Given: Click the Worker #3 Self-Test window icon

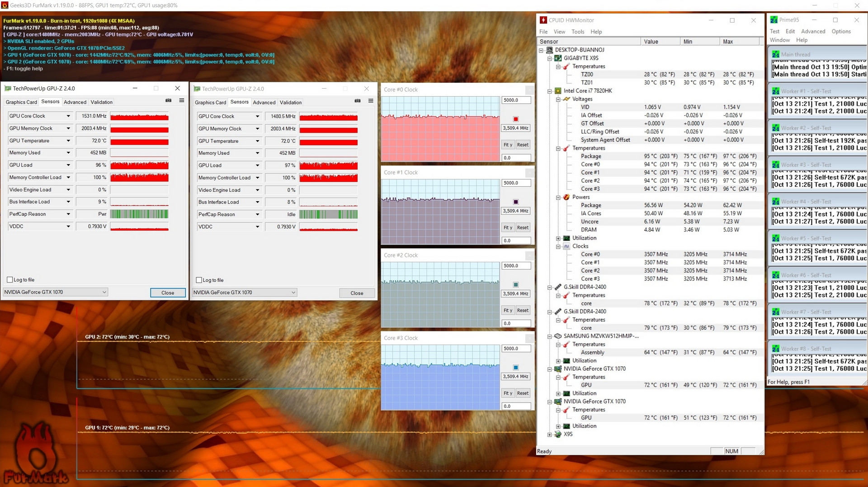Looking at the screenshot, I should pos(776,165).
